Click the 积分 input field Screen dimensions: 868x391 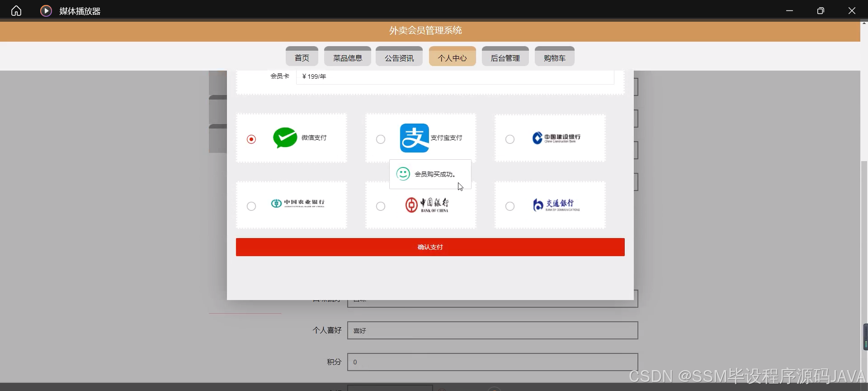[493, 362]
